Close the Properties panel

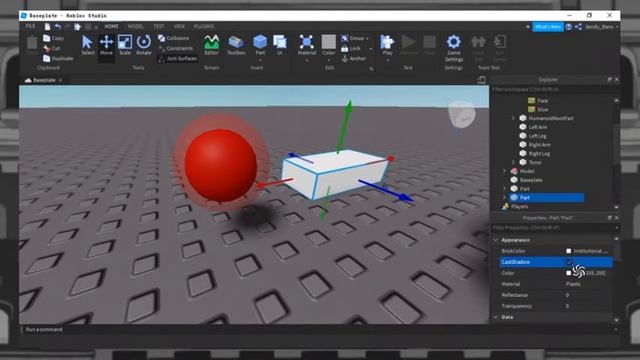(x=616, y=218)
